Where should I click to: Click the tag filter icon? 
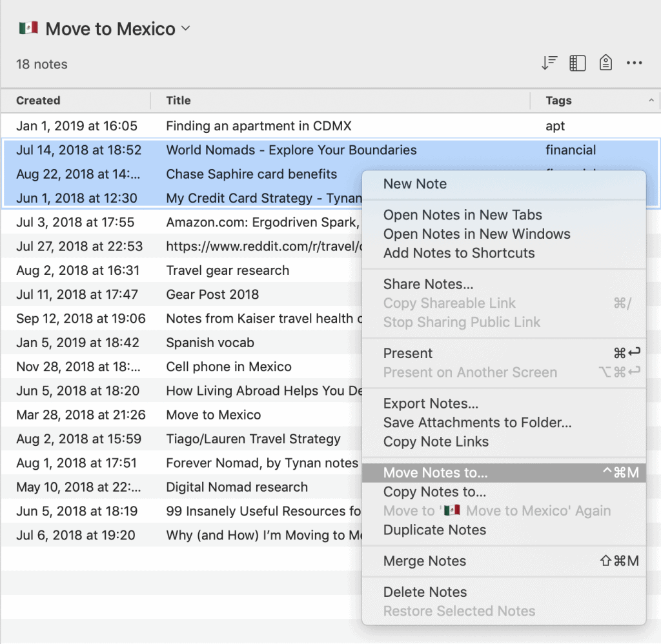[605, 63]
